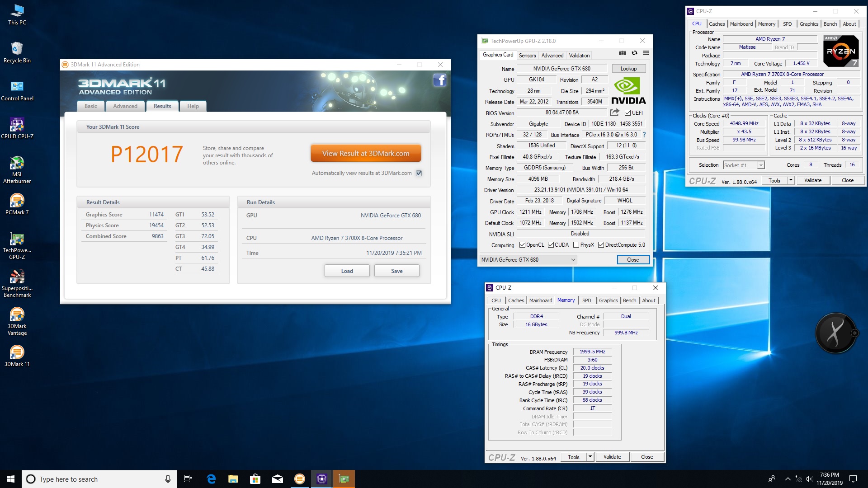
Task: Click BIOS version share/export icon in GPU-Z
Action: (614, 113)
